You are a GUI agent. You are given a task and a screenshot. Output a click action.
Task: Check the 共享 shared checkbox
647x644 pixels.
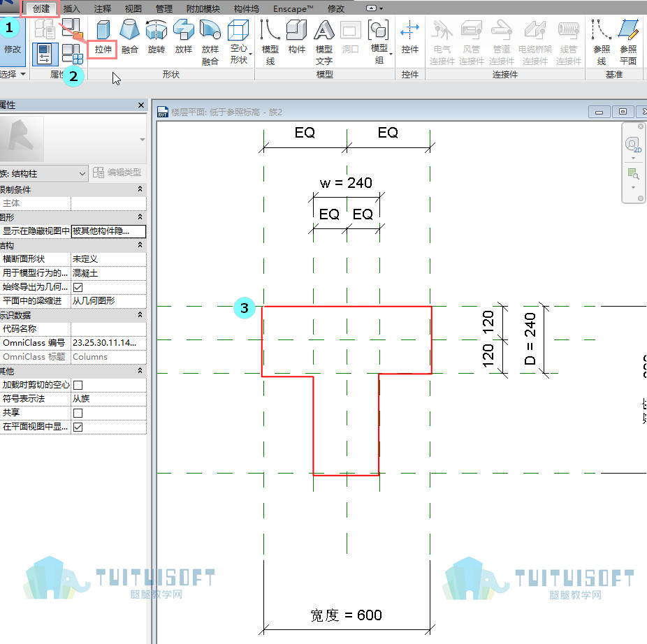(x=78, y=413)
